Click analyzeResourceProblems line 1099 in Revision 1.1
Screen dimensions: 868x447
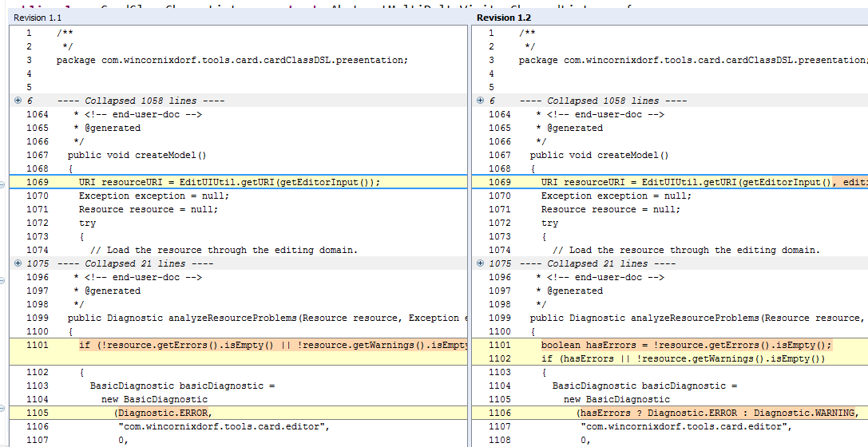(x=268, y=318)
